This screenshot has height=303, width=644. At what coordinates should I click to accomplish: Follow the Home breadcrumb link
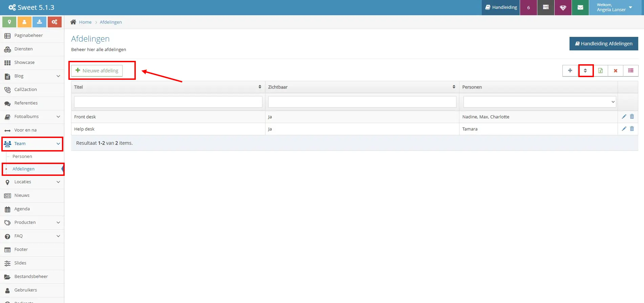click(x=85, y=22)
